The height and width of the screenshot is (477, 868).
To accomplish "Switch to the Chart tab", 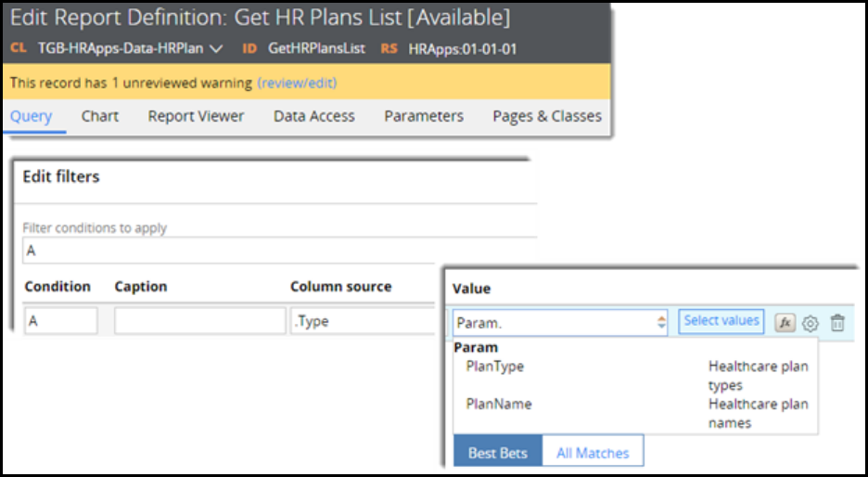I will tap(99, 116).
